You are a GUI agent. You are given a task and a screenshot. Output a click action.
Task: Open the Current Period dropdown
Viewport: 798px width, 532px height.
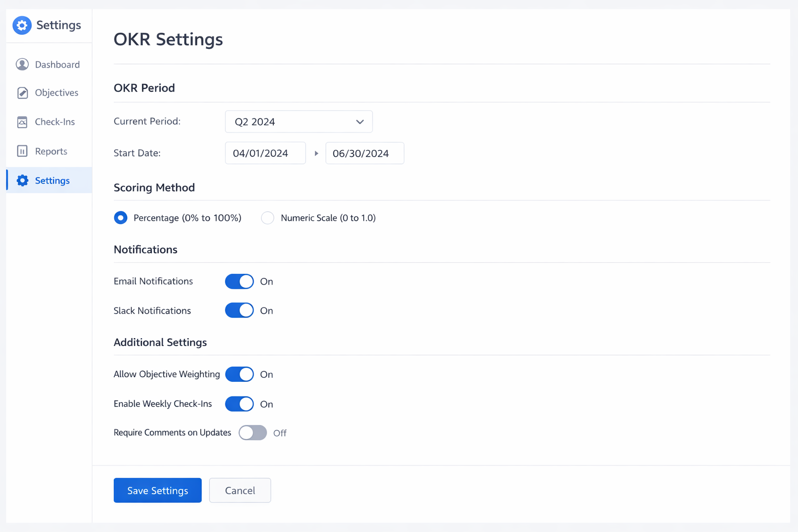(299, 121)
